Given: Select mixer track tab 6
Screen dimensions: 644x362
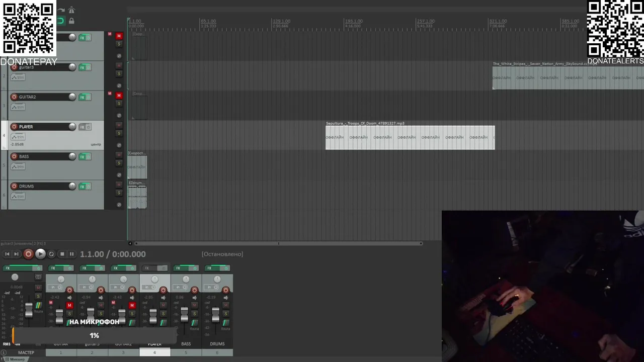Looking at the screenshot, I should 217,352.
